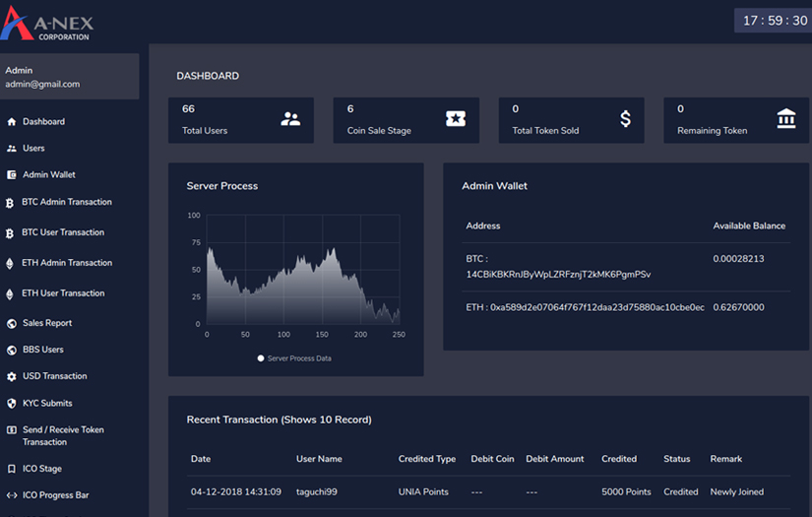Click the Credited column header in transactions
812x517 pixels.
[619, 459]
